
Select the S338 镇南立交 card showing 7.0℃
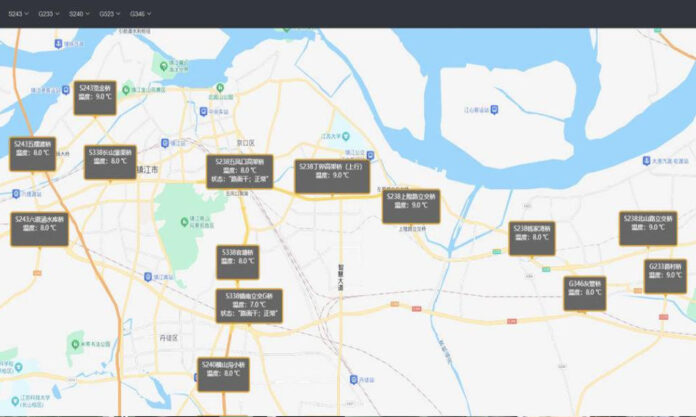[249, 306]
